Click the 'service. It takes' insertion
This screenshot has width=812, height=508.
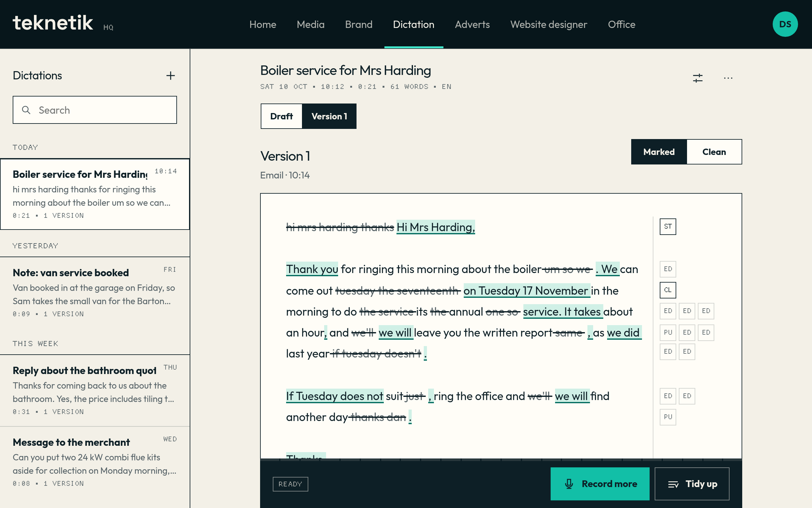563,312
